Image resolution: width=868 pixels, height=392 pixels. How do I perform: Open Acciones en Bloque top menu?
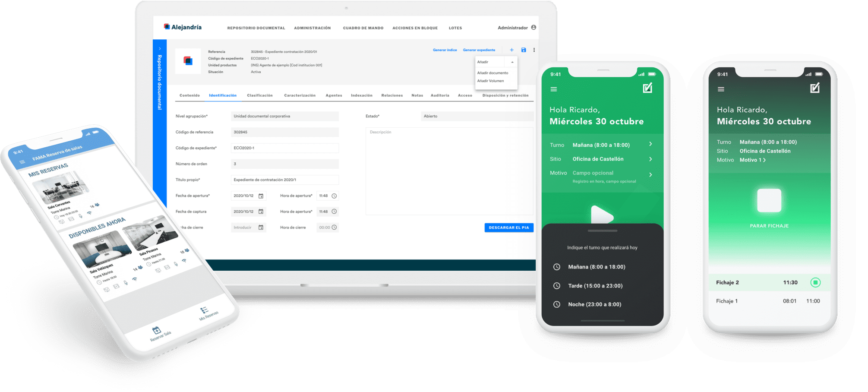[x=415, y=28]
